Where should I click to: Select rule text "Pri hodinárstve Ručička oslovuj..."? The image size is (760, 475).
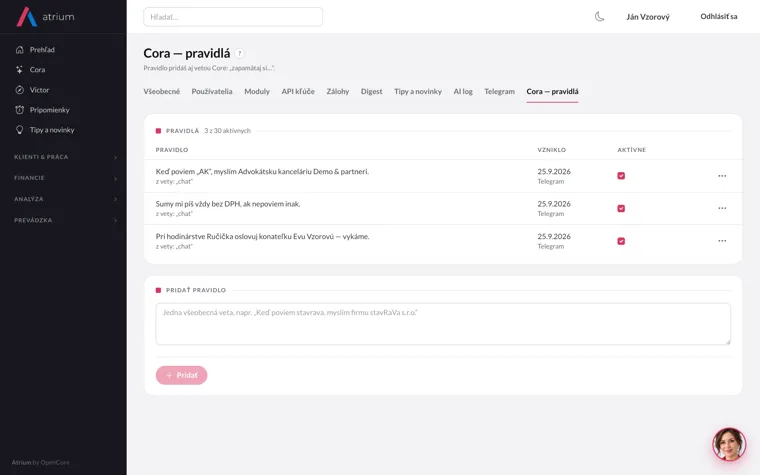[x=262, y=236]
